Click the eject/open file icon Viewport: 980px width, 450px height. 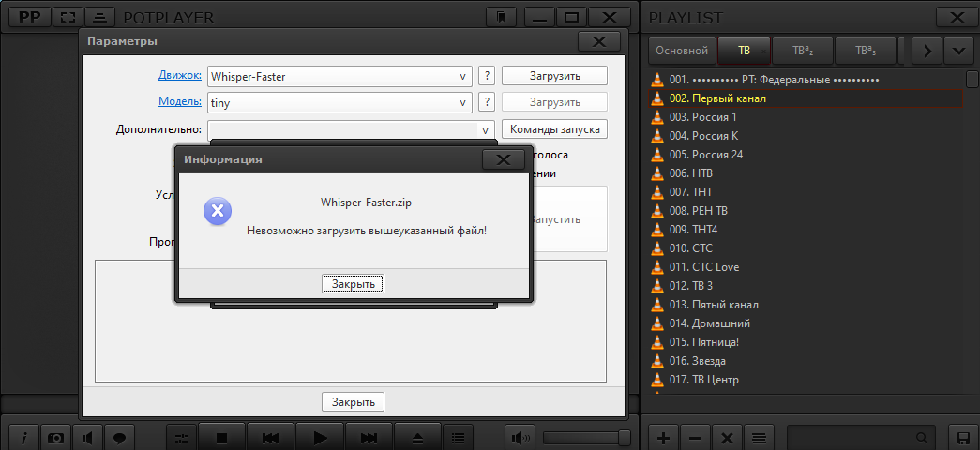tap(418, 437)
